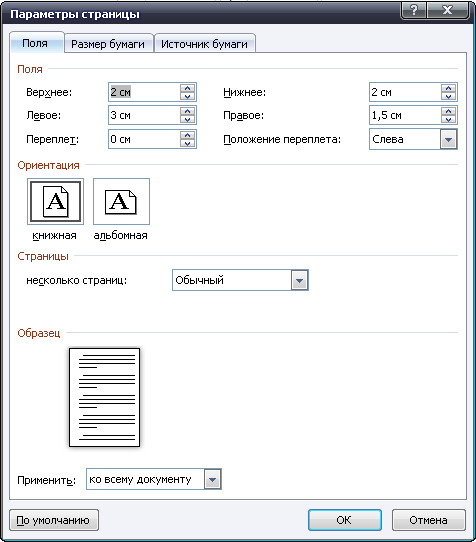Select the книжная portrait orientation icon
This screenshot has height=542, width=476.
pos(55,202)
